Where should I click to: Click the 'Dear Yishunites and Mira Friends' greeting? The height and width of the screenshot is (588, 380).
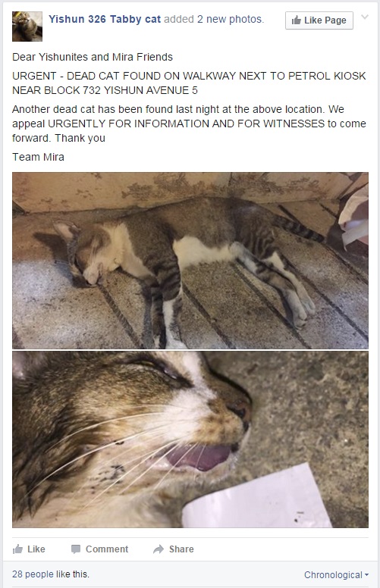click(93, 57)
